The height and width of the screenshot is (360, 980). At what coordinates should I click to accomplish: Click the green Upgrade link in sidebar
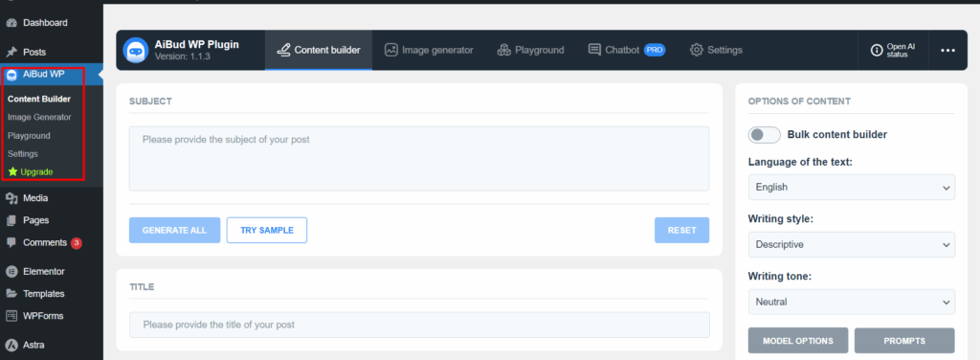31,172
